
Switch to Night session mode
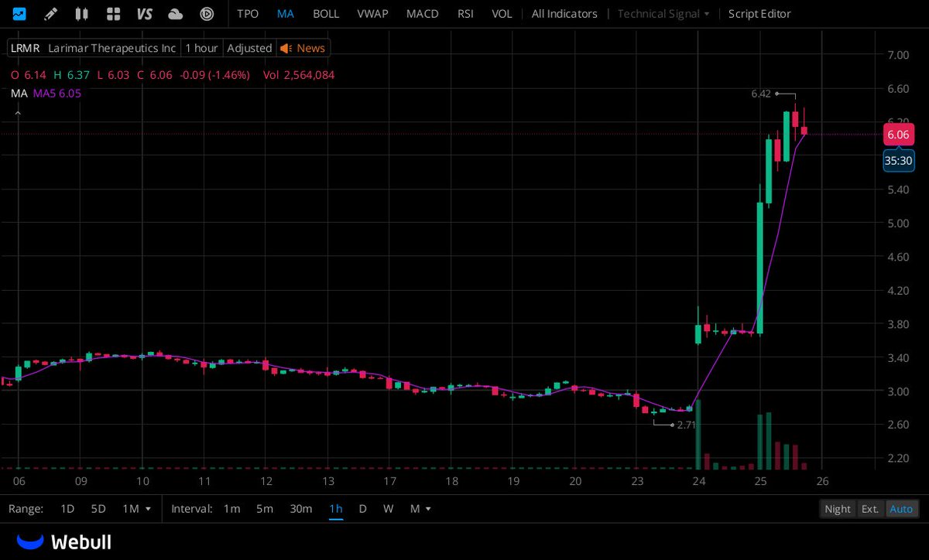click(838, 509)
